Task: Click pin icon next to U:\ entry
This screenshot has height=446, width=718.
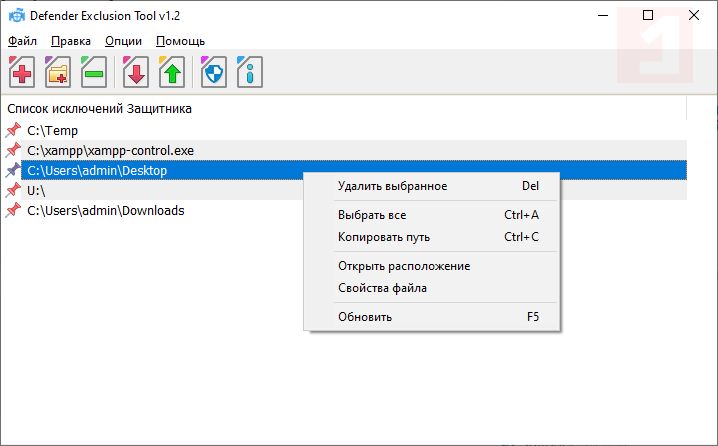Action: [x=13, y=190]
